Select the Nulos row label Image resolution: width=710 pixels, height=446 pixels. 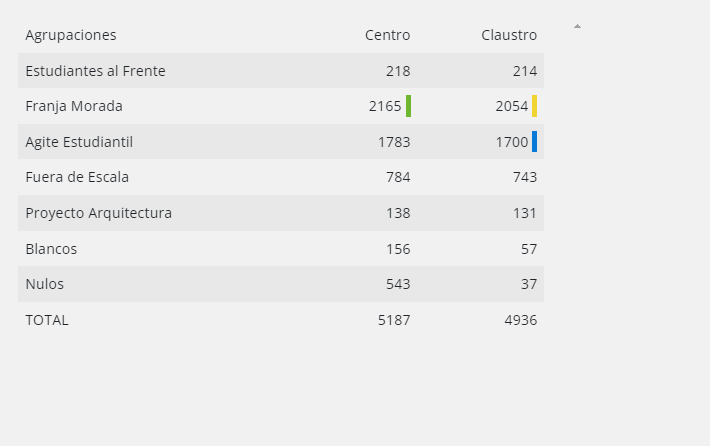click(44, 284)
